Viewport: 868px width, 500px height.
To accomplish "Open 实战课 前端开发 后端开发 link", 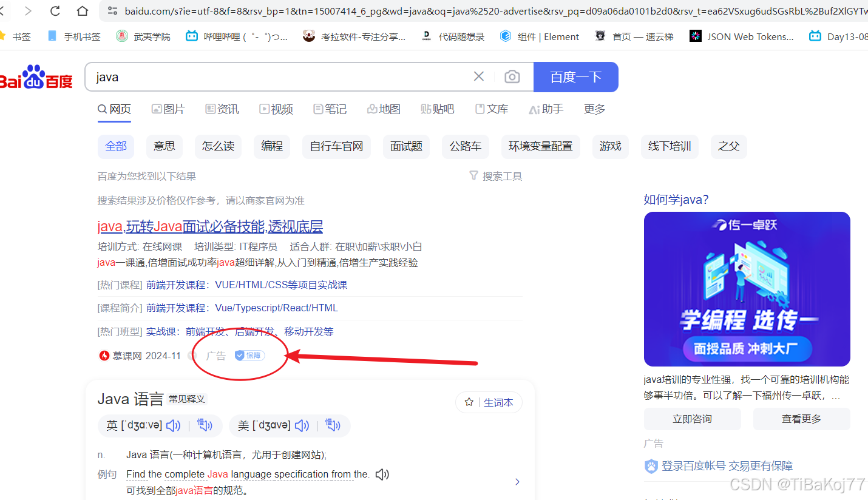I will click(x=240, y=332).
